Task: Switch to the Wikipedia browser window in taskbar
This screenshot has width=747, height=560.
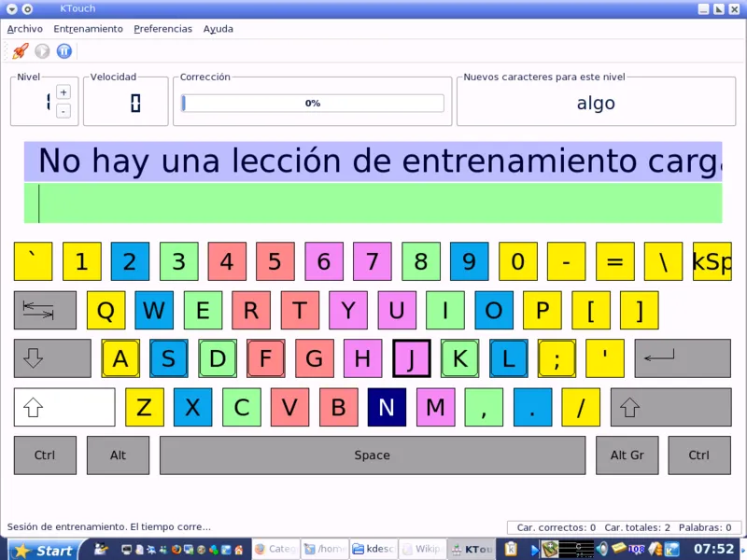Action: point(424,549)
